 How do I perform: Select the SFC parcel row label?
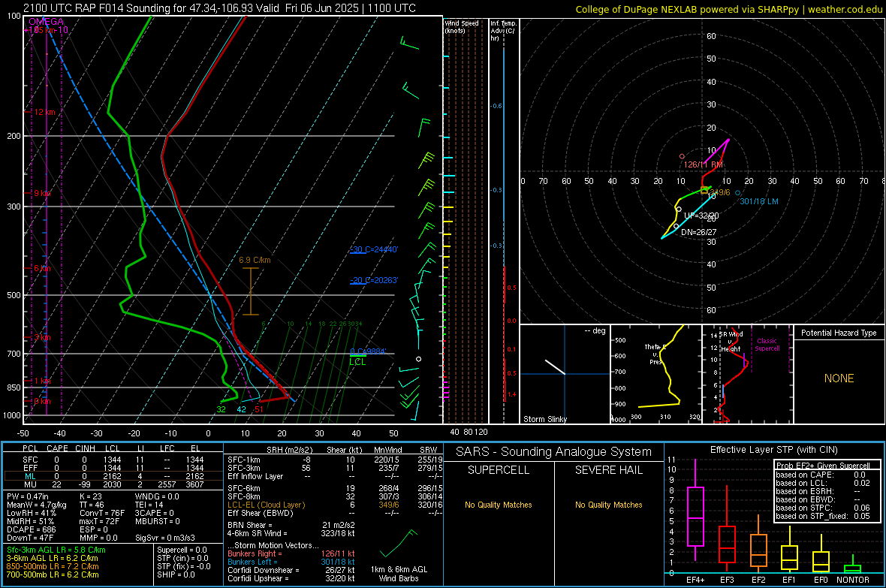pos(30,460)
